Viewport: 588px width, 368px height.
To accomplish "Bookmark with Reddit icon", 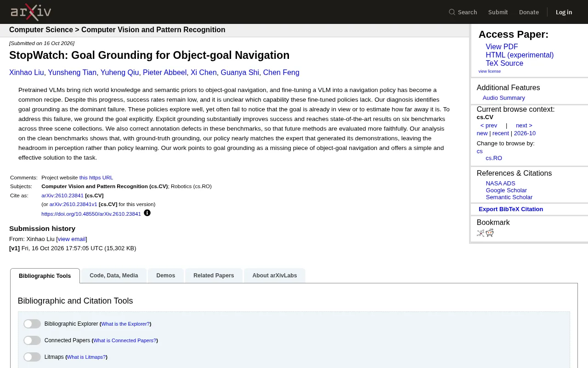I will pos(490,233).
